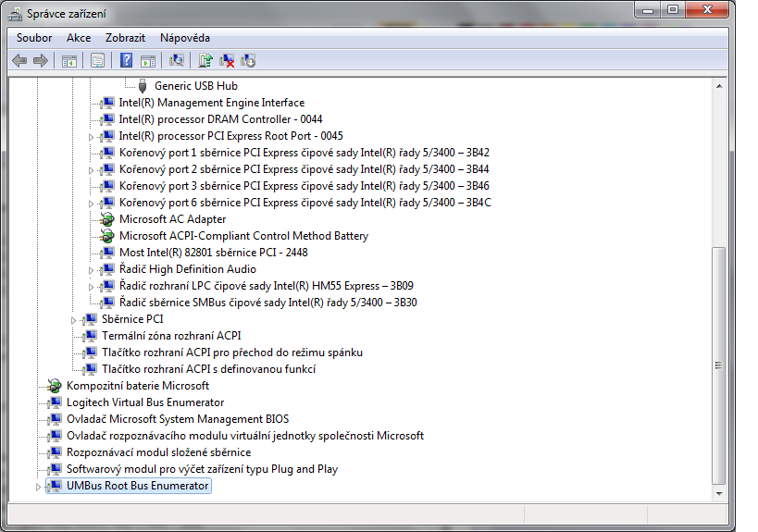
Task: Select Řadič sběrnice SMBus 3B30 entry
Action: (267, 303)
